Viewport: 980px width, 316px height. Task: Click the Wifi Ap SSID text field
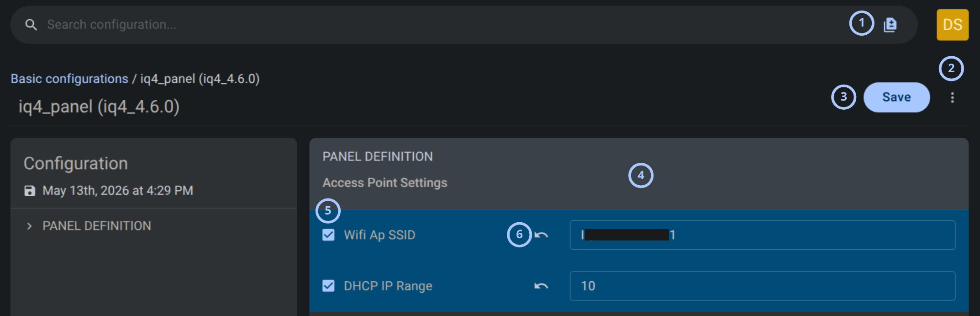click(762, 235)
